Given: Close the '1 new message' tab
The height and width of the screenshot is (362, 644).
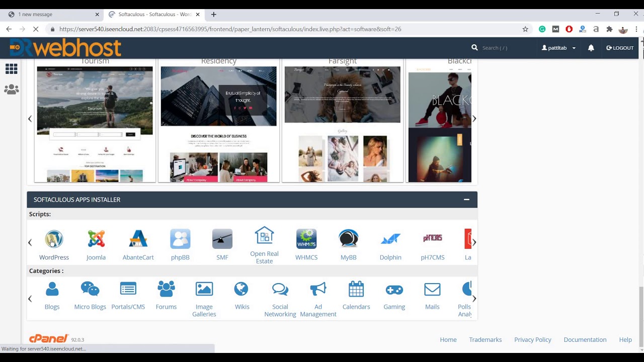Looking at the screenshot, I should tap(97, 15).
